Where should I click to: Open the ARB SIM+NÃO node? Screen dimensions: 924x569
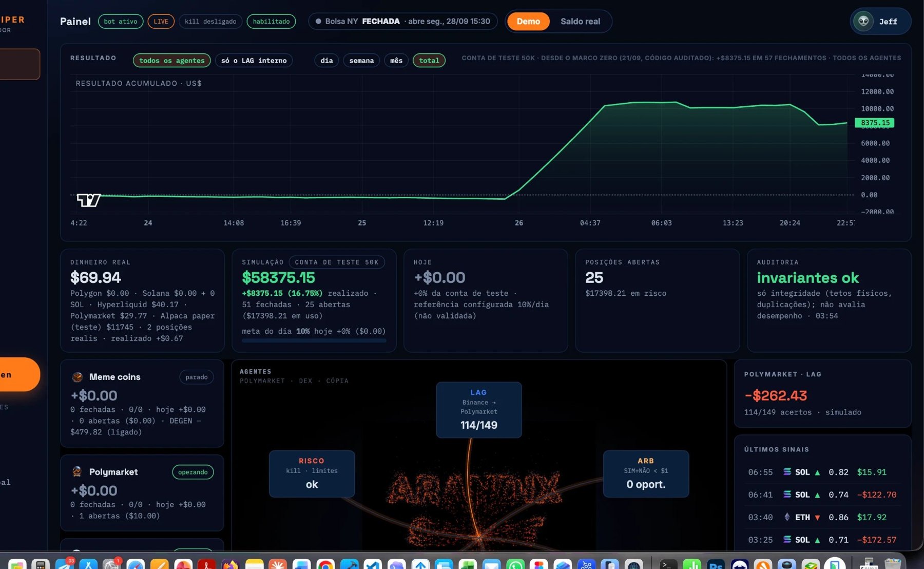click(x=646, y=473)
